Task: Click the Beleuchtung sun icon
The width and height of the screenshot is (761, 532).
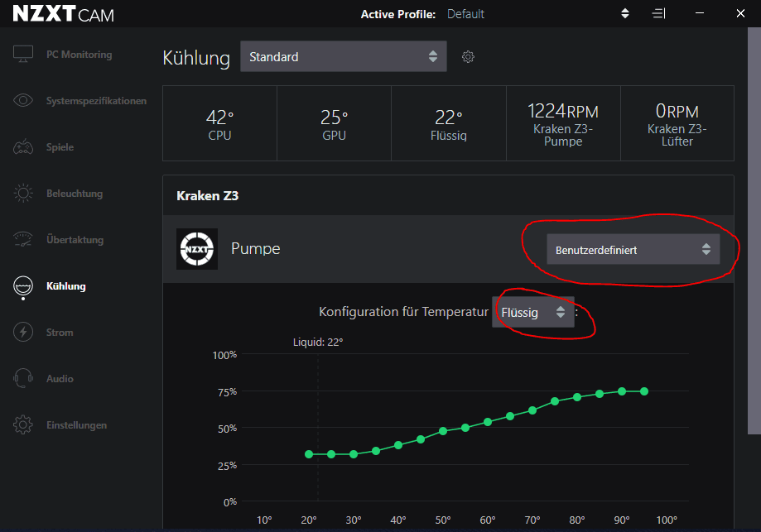Action: (x=23, y=193)
